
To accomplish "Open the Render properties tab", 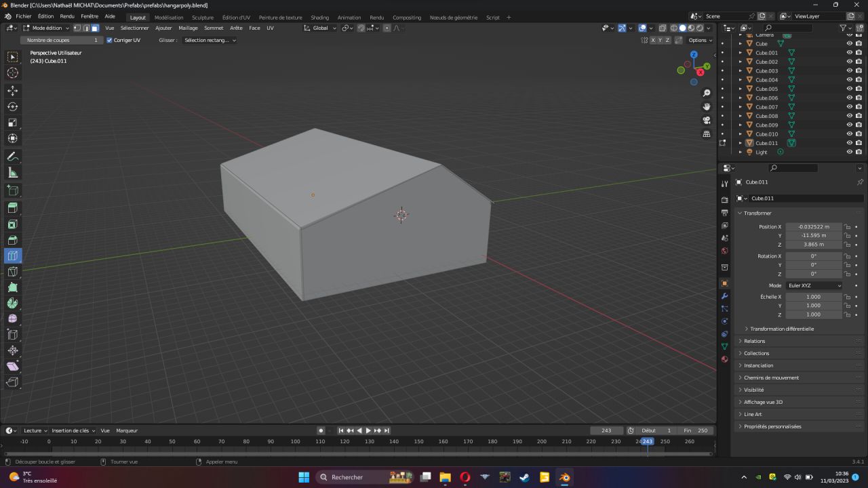I will 724,200.
